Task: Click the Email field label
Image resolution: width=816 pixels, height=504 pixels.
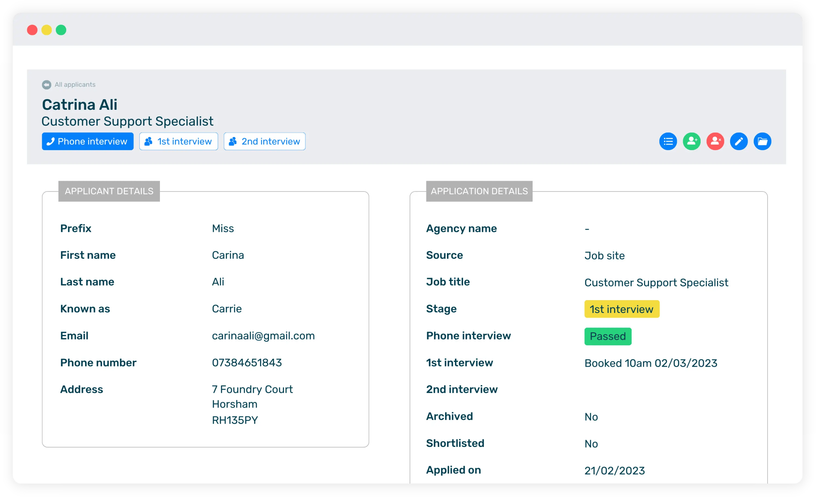Action: point(74,336)
